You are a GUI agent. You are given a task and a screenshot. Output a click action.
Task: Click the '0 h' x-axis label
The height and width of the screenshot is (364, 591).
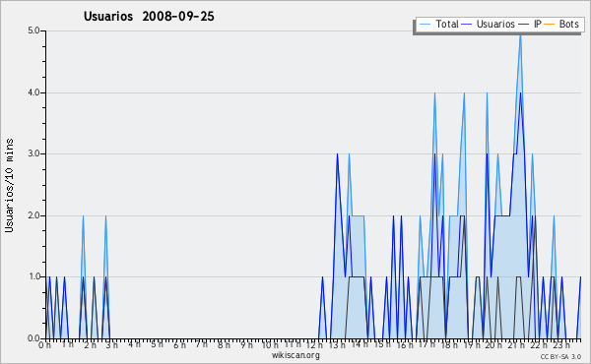pyautogui.click(x=44, y=345)
